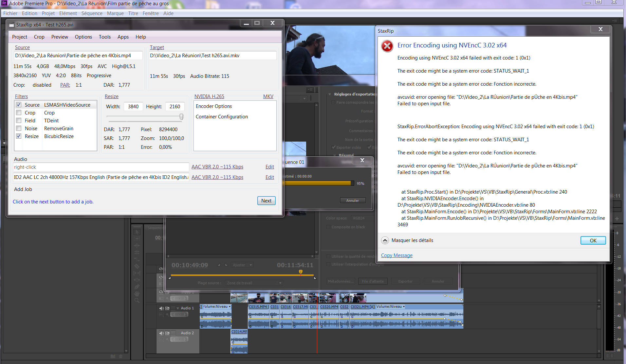
Task: Toggle Composite on black checkbox
Action: (328, 227)
